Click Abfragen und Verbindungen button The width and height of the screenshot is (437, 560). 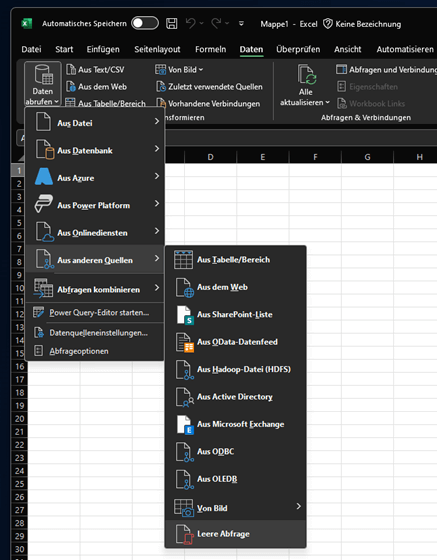386,69
